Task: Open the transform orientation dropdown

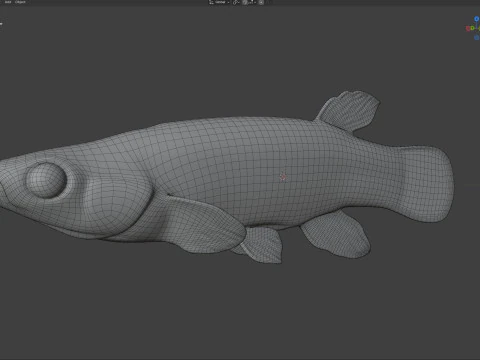Action: point(219,2)
